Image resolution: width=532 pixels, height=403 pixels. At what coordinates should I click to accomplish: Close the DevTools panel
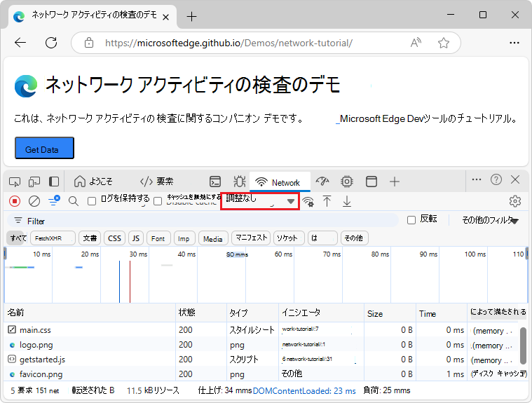(515, 179)
